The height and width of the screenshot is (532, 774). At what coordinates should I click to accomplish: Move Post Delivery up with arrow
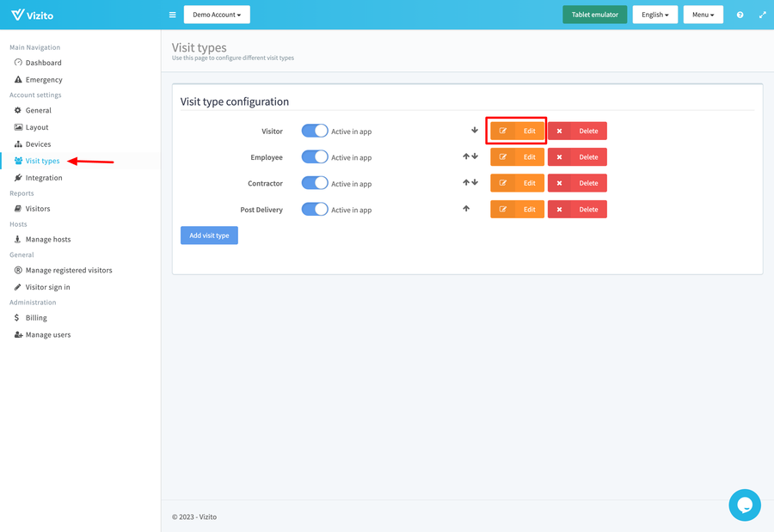(x=466, y=209)
